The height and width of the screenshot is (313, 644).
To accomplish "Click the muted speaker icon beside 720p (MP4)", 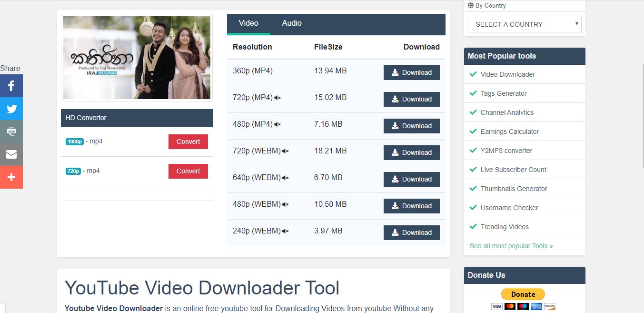I will coord(277,98).
